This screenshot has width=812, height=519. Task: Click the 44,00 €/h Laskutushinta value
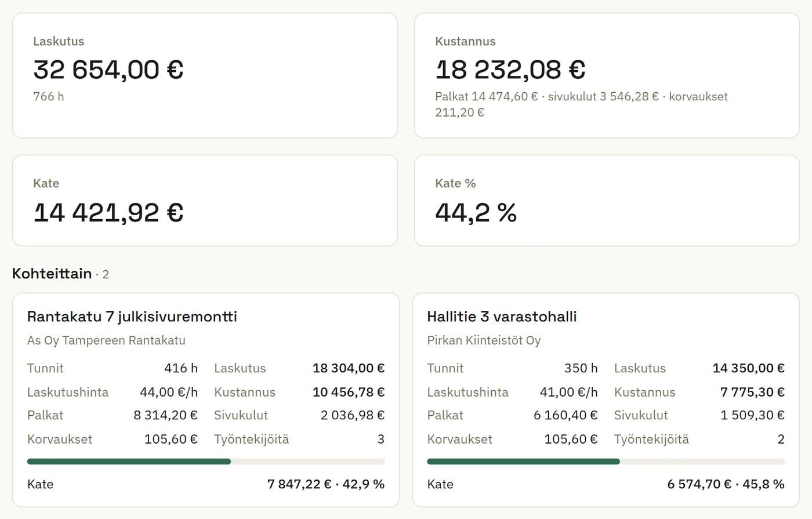pos(169,392)
